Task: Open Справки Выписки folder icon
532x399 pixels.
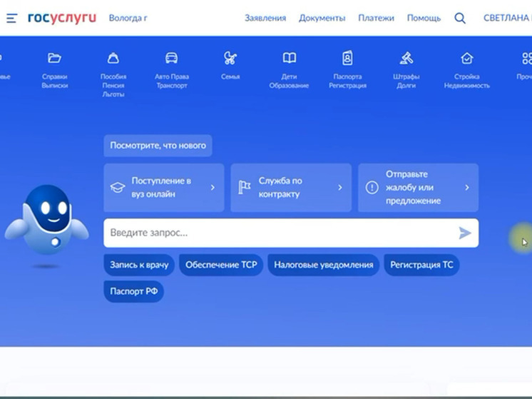Action: point(54,58)
